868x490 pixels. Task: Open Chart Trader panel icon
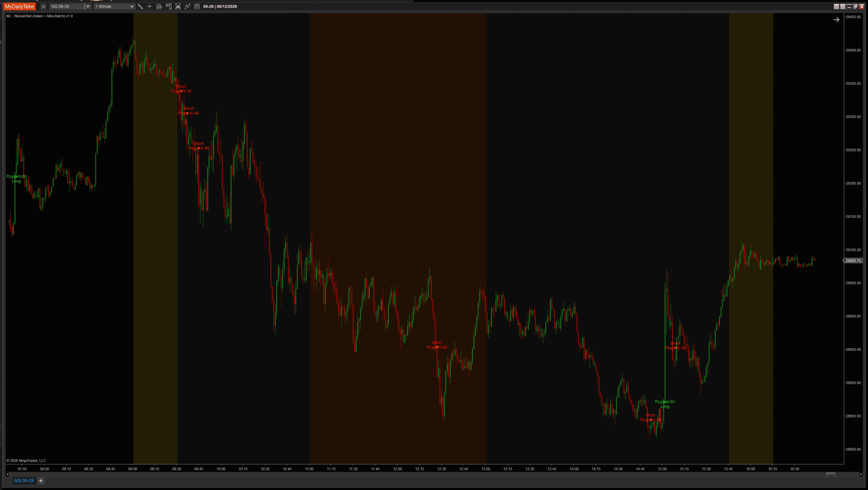coord(169,6)
